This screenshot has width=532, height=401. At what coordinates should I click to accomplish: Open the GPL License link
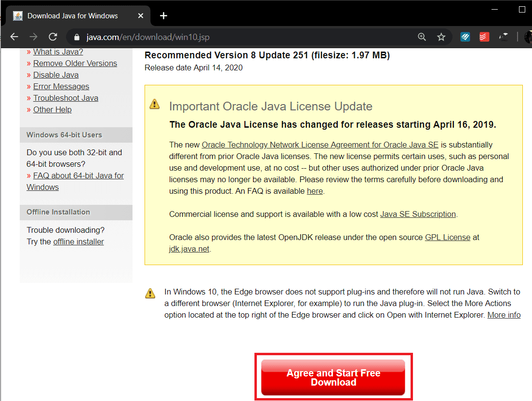[448, 237]
